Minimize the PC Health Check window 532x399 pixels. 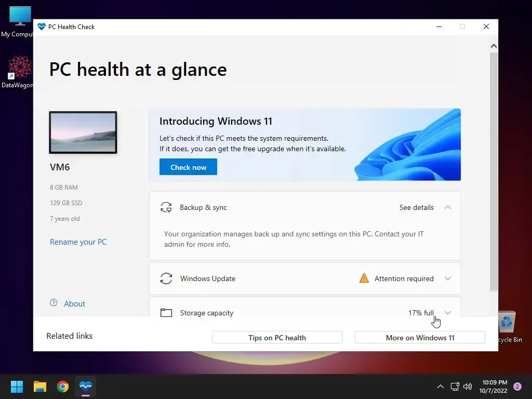pos(438,26)
